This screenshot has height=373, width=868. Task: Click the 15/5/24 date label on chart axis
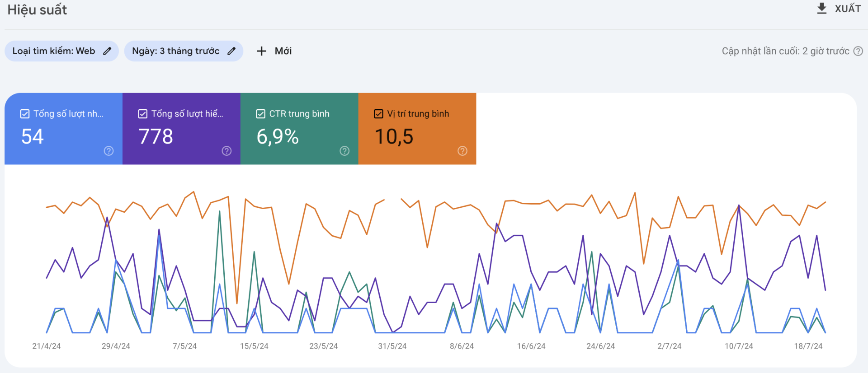(x=254, y=346)
